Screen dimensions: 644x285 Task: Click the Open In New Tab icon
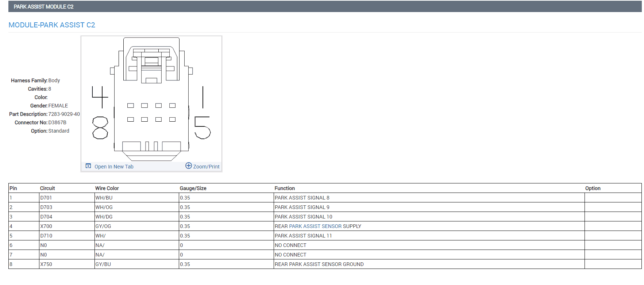click(88, 166)
